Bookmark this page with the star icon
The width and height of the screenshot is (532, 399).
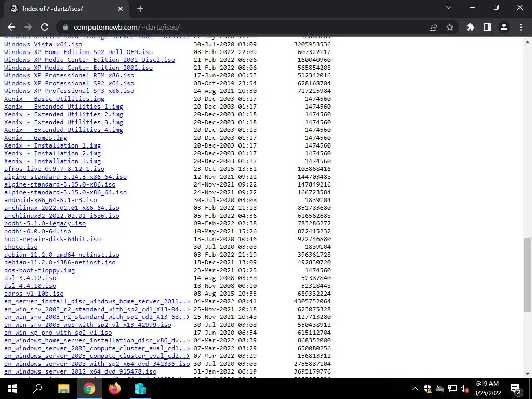point(450,27)
